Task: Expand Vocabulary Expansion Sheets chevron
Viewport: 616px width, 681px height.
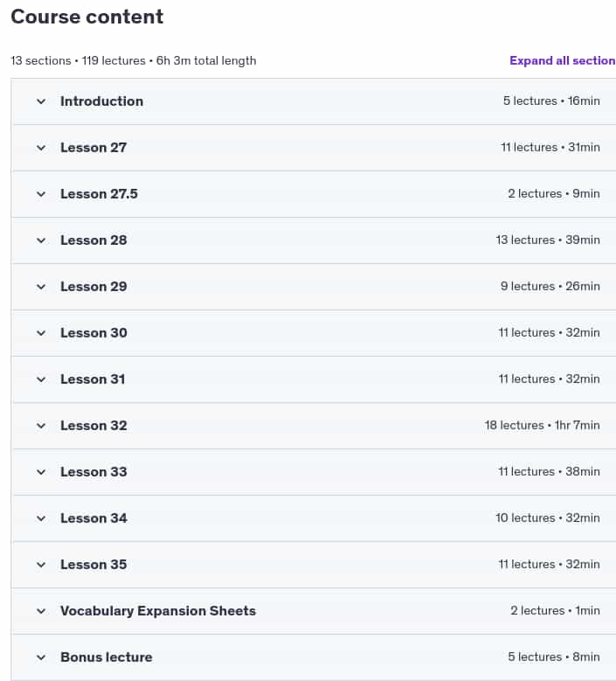Action: tap(41, 612)
